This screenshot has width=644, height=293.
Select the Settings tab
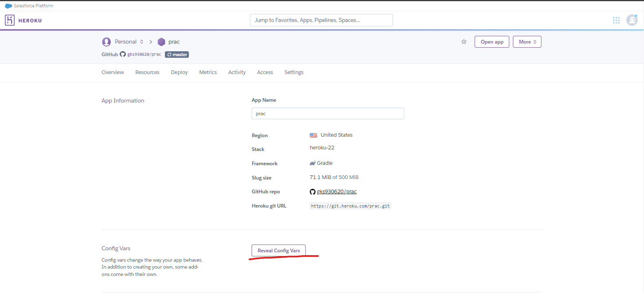(x=294, y=72)
